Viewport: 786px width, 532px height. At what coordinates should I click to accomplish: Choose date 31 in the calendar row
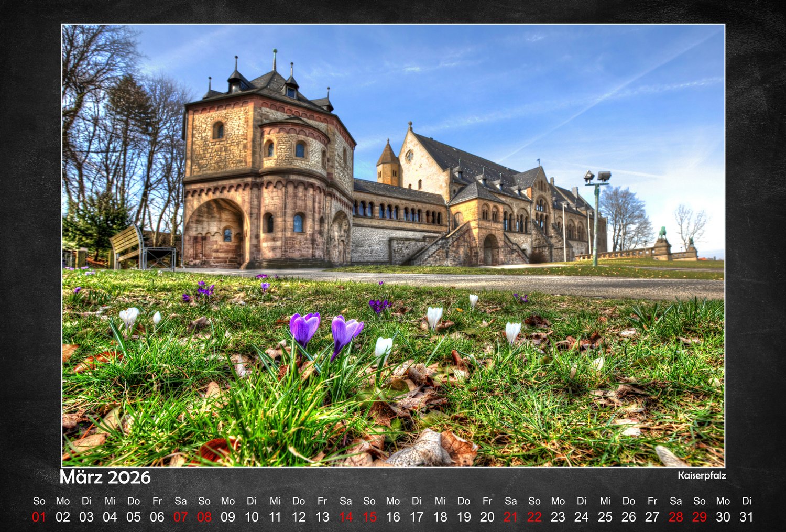click(747, 517)
